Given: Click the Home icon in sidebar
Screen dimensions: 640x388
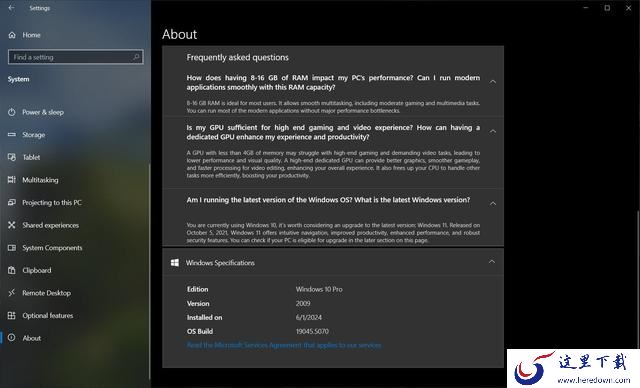Looking at the screenshot, I should pyautogui.click(x=12, y=35).
